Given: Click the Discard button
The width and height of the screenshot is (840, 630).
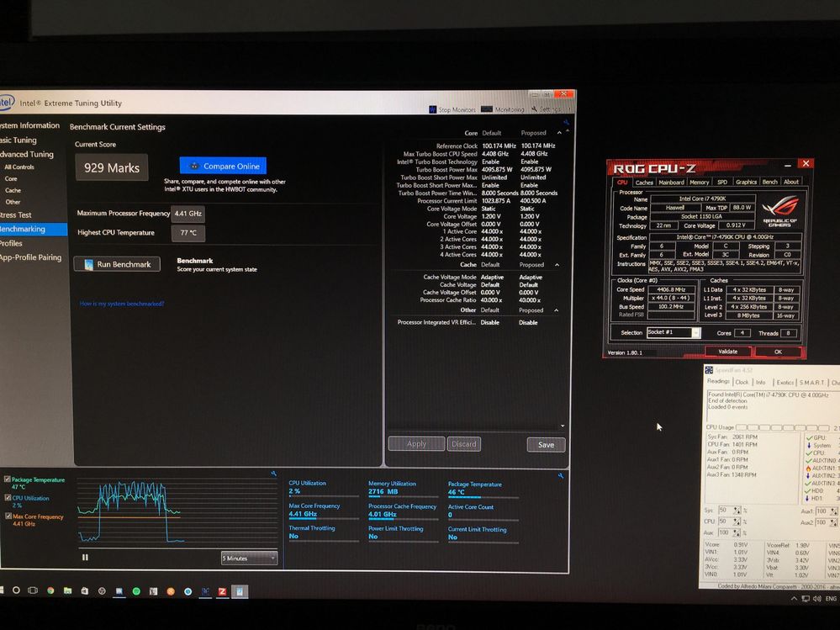Looking at the screenshot, I should click(464, 443).
